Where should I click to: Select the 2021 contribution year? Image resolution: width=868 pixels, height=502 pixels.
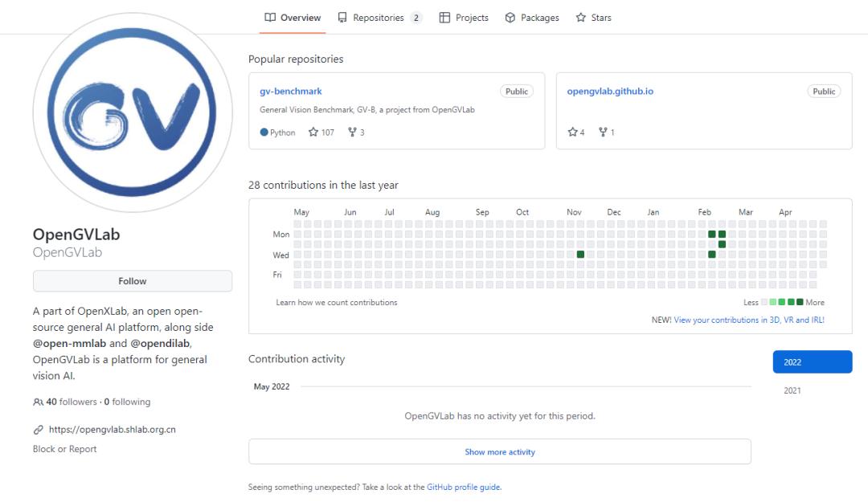[x=792, y=391]
